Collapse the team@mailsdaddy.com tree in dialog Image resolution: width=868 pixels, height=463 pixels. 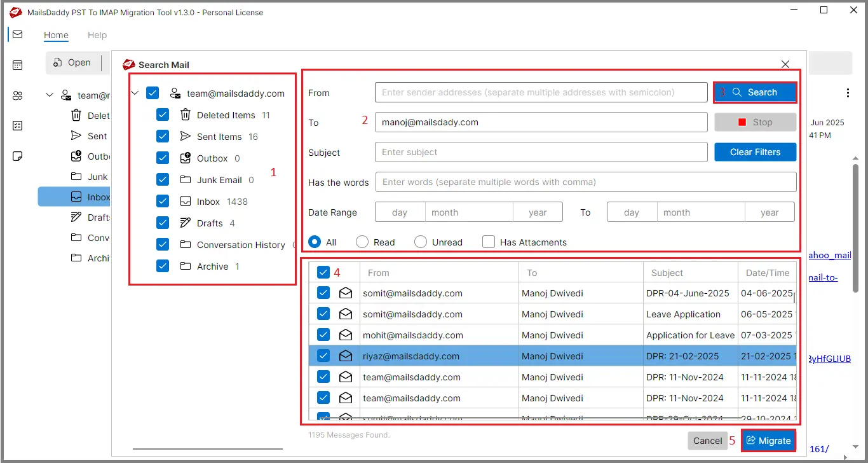tap(135, 93)
